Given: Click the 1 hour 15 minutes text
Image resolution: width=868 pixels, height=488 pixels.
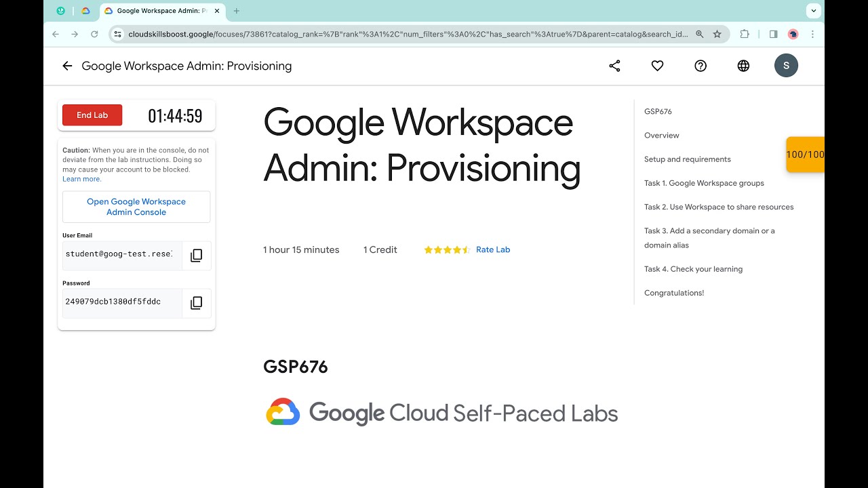Looking at the screenshot, I should pyautogui.click(x=301, y=249).
